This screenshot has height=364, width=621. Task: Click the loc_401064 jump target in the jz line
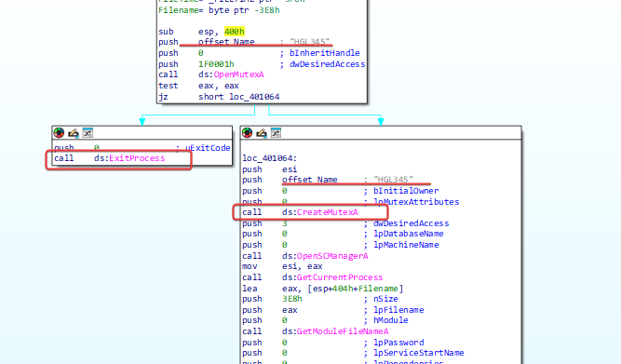[x=254, y=97]
